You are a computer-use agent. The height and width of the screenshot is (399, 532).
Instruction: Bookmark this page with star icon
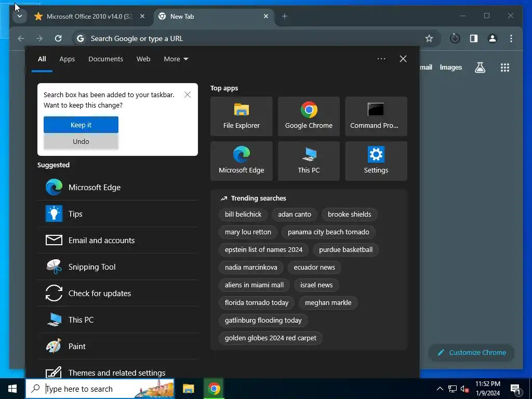pos(429,38)
